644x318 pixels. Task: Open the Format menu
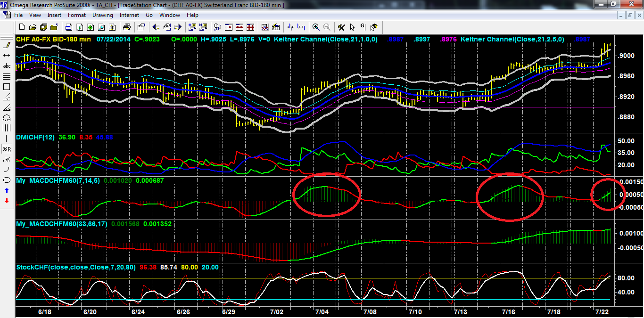click(77, 15)
